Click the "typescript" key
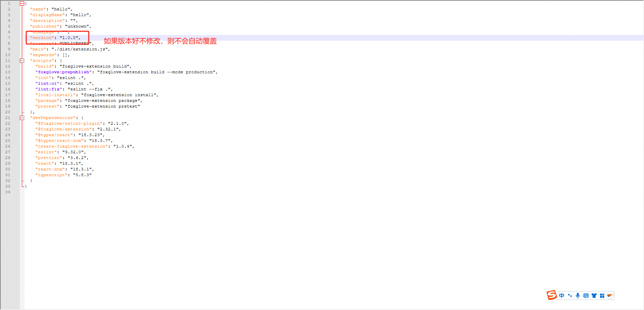 click(51, 175)
